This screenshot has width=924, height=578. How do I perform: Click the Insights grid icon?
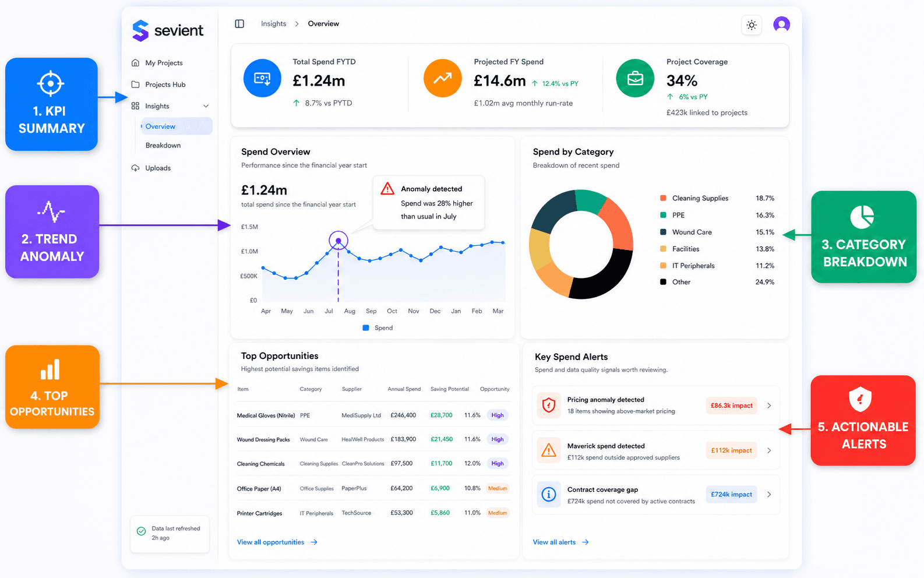tap(135, 106)
